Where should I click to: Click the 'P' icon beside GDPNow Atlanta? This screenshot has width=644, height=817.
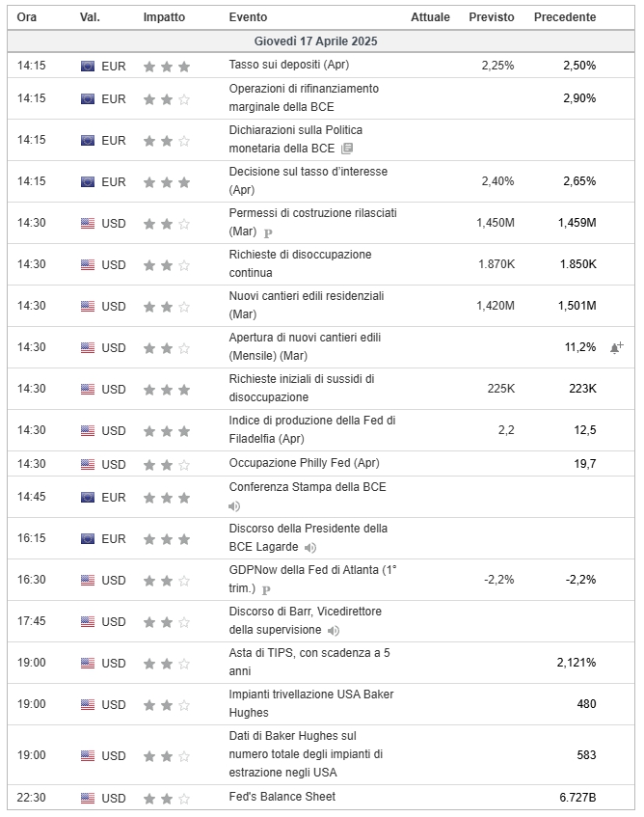266,589
